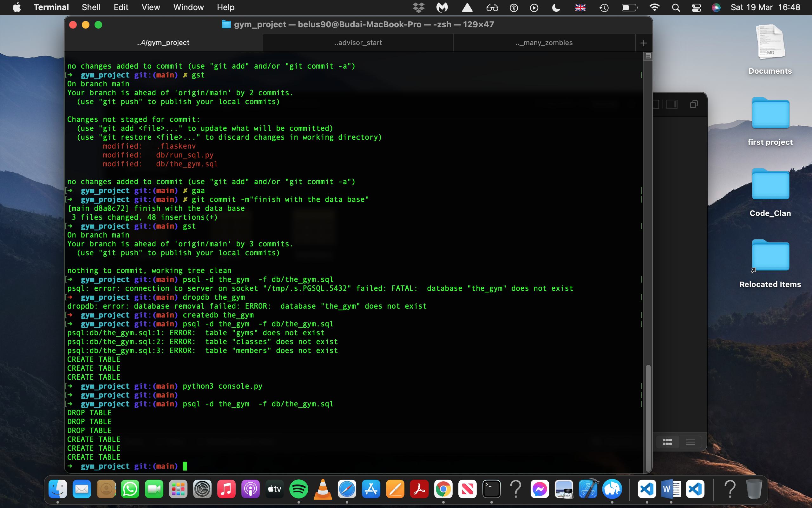Click the Siri icon in the menu bar
812x508 pixels.
(x=716, y=7)
